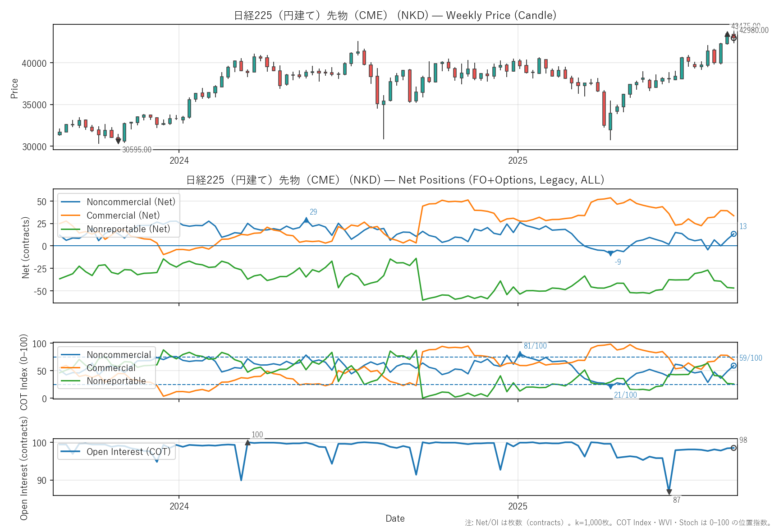779x532 pixels.
Task: Click the Open Interest (contracts) y-axis label
Action: (x=24, y=468)
